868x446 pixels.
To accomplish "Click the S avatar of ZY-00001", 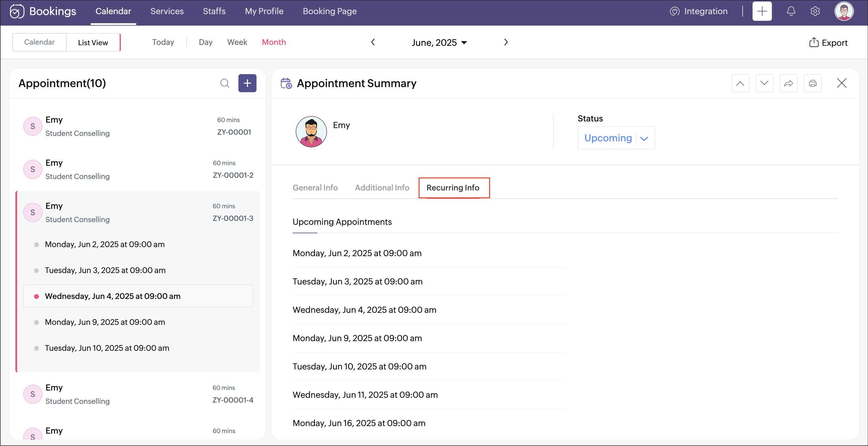I will pyautogui.click(x=33, y=126).
